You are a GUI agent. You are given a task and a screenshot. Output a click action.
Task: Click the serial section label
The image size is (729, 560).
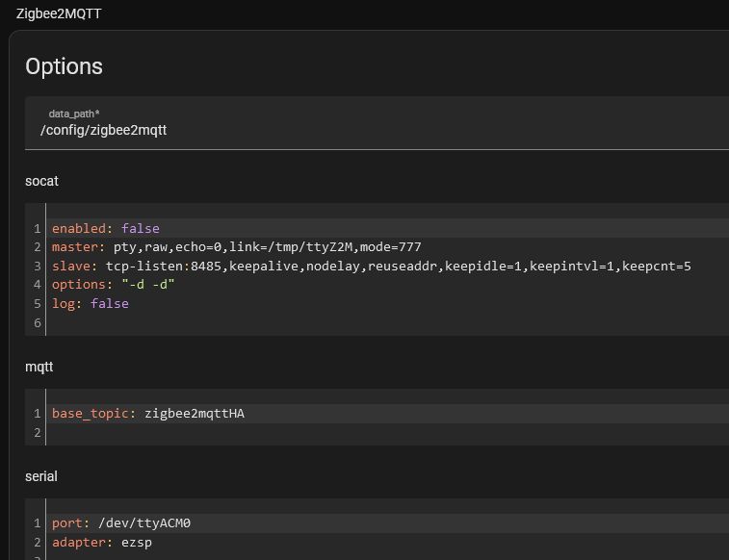41,476
